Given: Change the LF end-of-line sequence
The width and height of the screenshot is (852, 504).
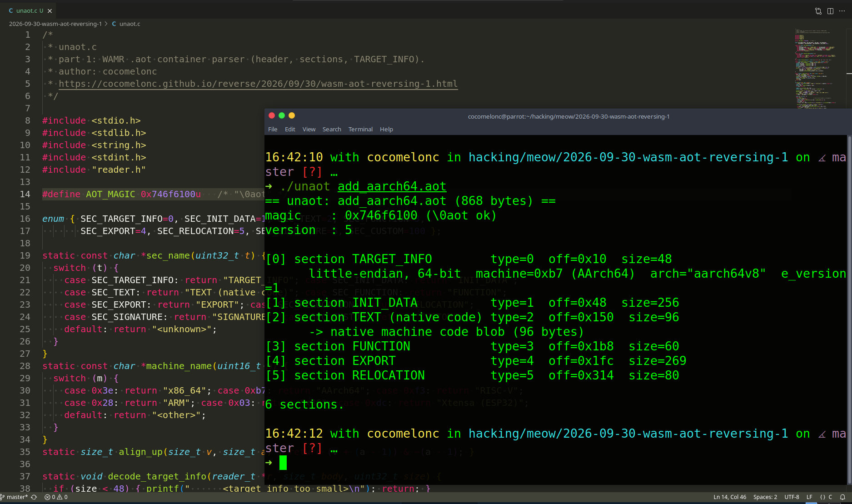Looking at the screenshot, I should click(x=809, y=497).
